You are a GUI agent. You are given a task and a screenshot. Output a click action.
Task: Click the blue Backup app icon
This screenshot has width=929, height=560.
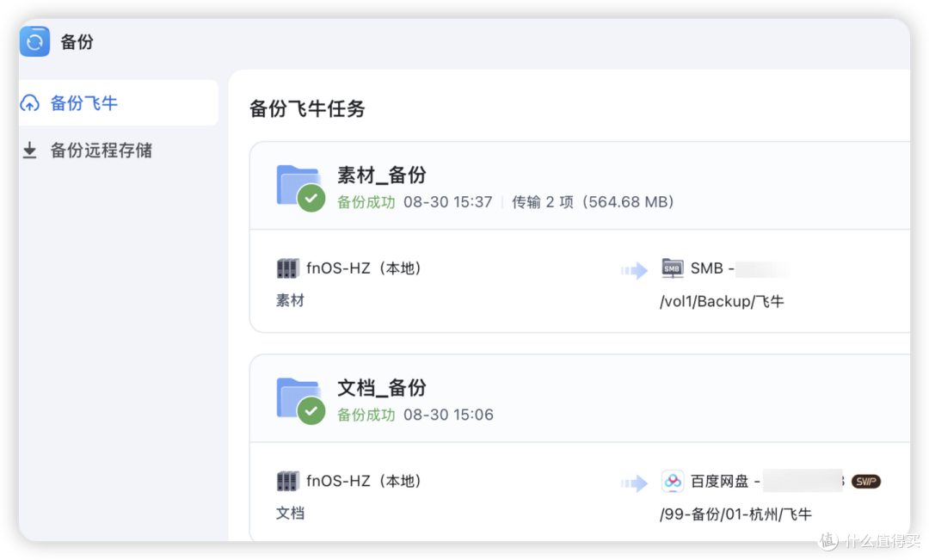pos(34,41)
